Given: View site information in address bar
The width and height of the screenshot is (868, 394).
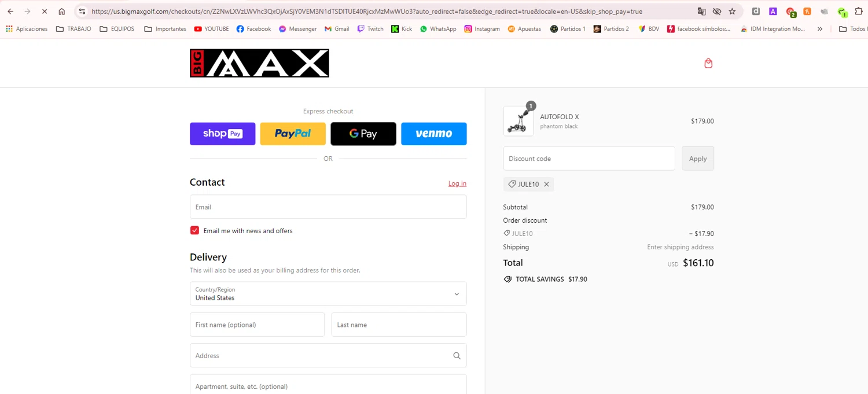Looking at the screenshot, I should pyautogui.click(x=82, y=11).
